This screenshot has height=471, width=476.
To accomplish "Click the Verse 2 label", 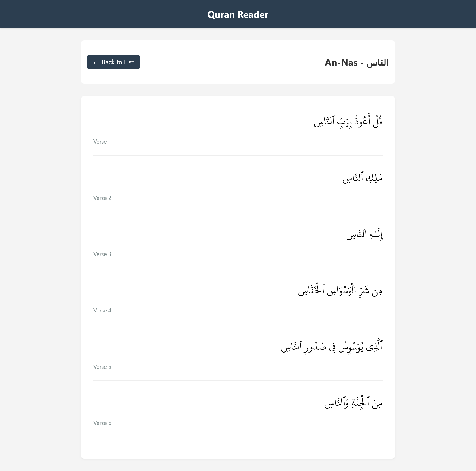I will (102, 198).
